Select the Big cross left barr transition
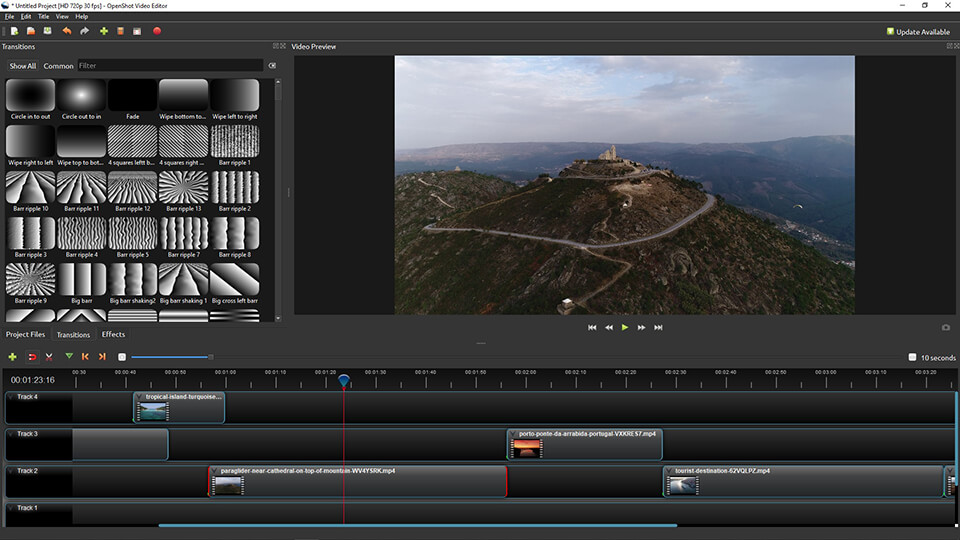 click(x=234, y=284)
